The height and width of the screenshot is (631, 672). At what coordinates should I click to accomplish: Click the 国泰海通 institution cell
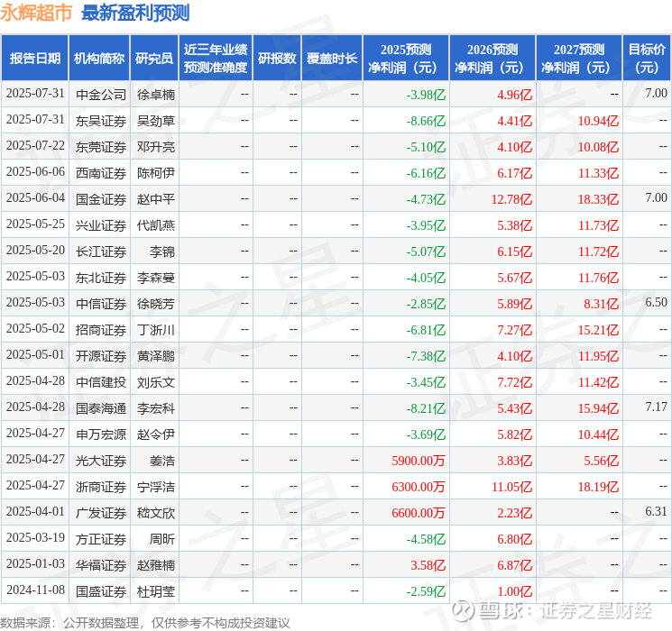pyautogui.click(x=101, y=408)
